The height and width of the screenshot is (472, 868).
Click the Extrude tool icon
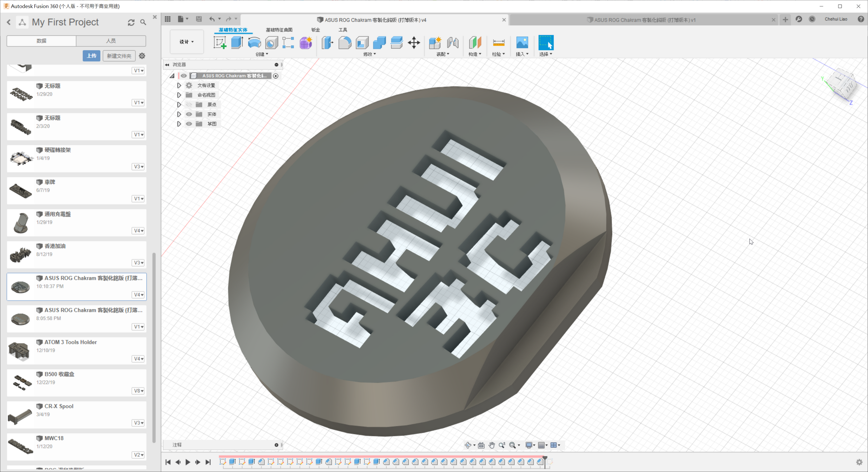point(237,43)
